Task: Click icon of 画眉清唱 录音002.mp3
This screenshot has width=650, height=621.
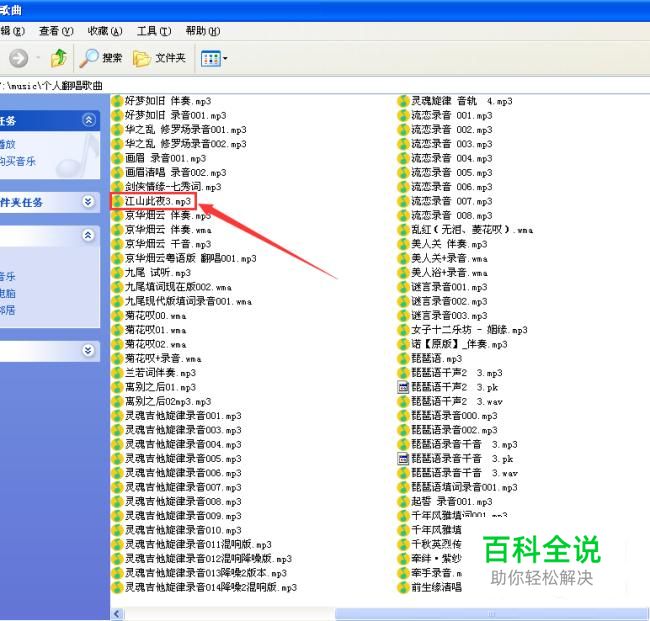Action: (x=118, y=172)
